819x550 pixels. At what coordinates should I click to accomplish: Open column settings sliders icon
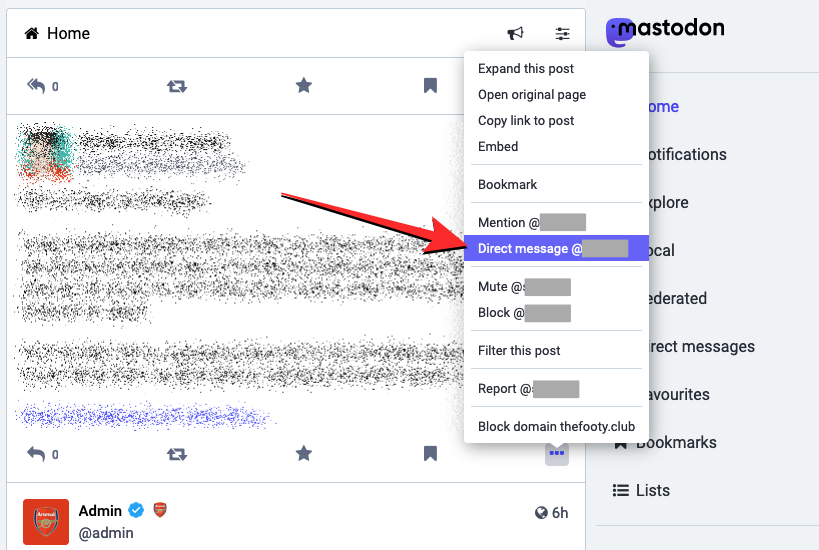click(562, 33)
